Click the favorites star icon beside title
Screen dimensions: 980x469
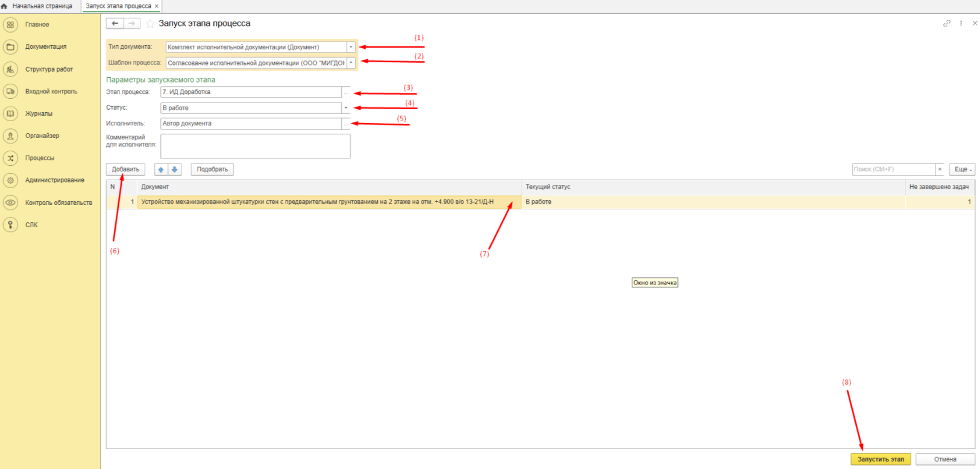pyautogui.click(x=150, y=24)
